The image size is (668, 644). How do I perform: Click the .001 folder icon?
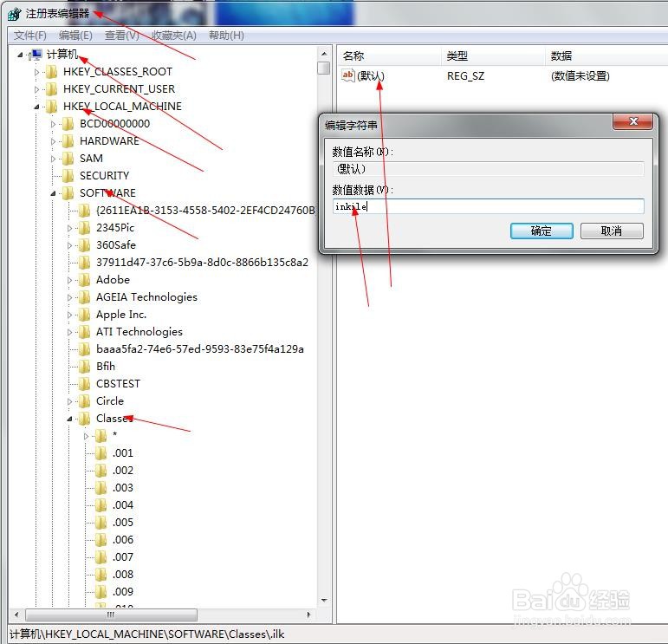(101, 453)
